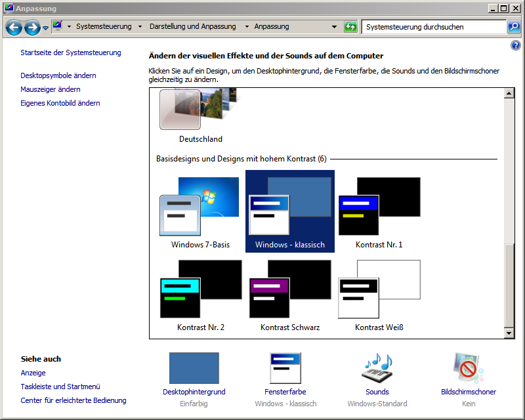Open the Bildschirmschoner link
Screen dimensions: 525x420
(x=469, y=392)
